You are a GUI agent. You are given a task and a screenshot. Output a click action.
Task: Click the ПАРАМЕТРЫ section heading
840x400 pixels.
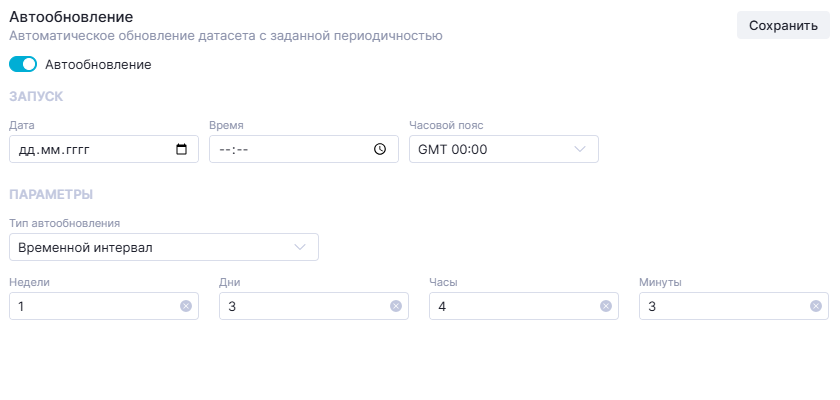[x=51, y=194]
